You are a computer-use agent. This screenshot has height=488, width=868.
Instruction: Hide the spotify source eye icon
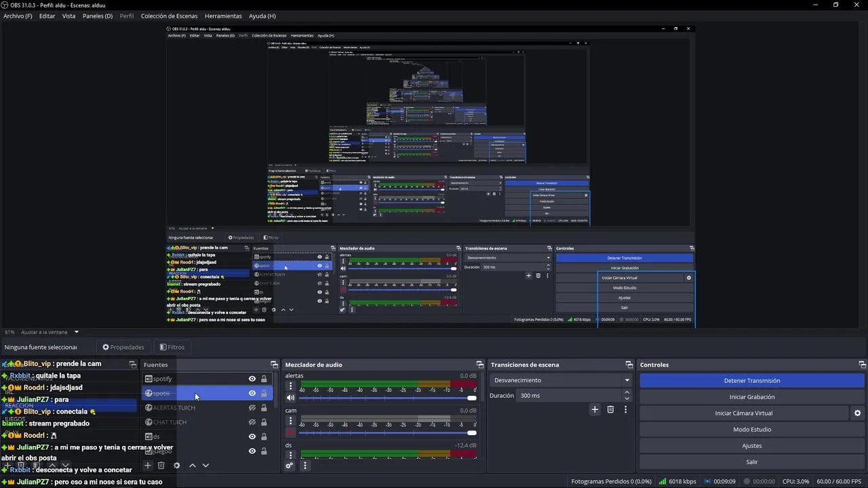[x=252, y=379]
